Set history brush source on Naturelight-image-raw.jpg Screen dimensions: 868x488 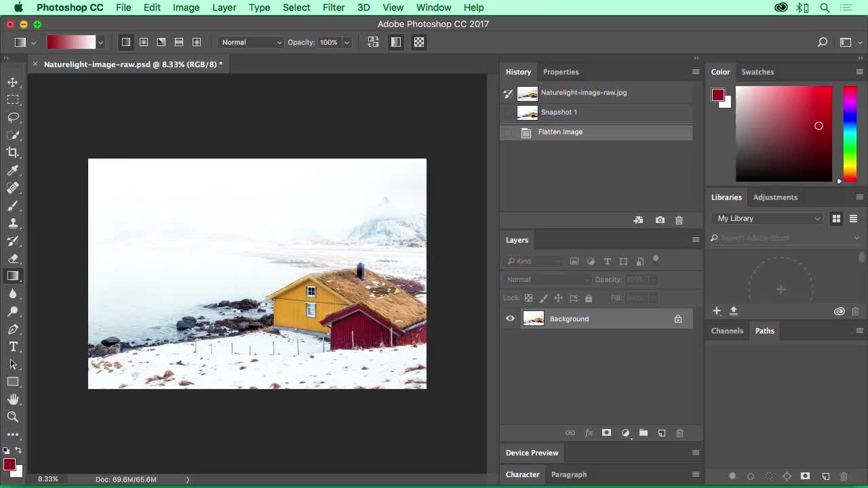click(508, 93)
